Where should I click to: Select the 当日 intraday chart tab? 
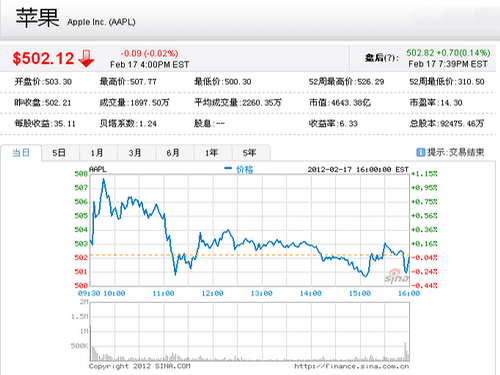coord(21,153)
